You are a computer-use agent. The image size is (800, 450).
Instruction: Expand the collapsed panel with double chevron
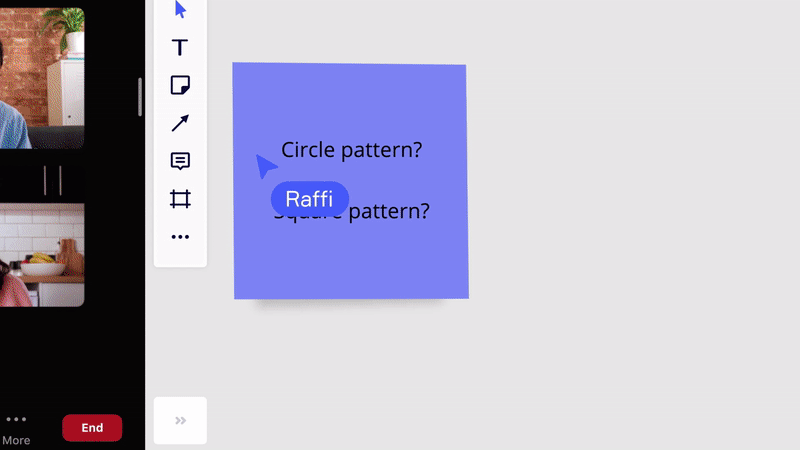(x=180, y=420)
